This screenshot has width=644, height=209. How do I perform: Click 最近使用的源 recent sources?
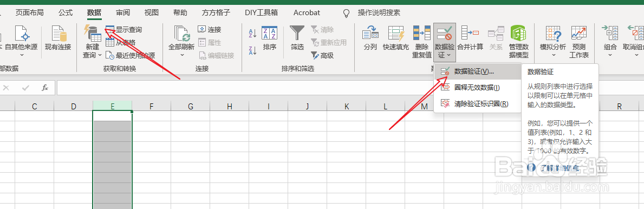(x=130, y=55)
